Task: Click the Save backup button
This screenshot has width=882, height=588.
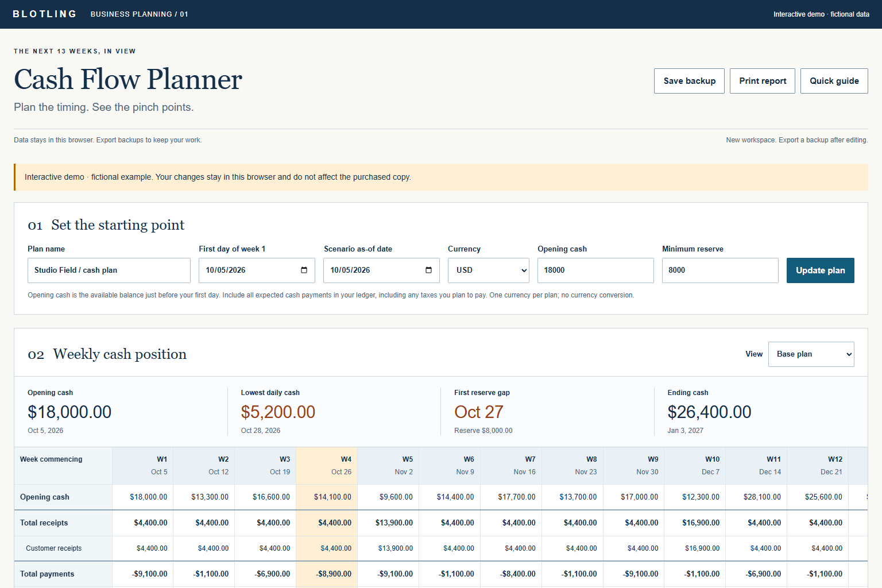Action: point(689,81)
